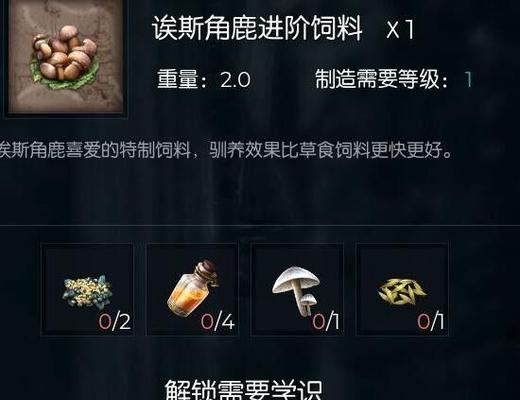Click the 0/1 count under the grain seeds

(x=430, y=322)
